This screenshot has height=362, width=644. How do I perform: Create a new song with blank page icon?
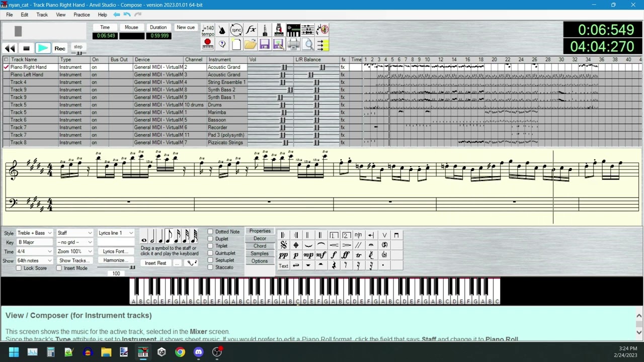tap(236, 45)
